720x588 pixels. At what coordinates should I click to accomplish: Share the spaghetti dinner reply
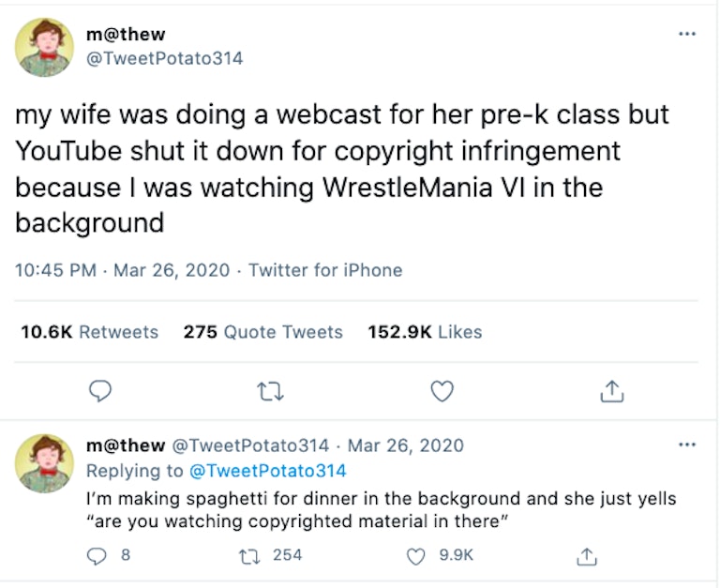click(587, 555)
